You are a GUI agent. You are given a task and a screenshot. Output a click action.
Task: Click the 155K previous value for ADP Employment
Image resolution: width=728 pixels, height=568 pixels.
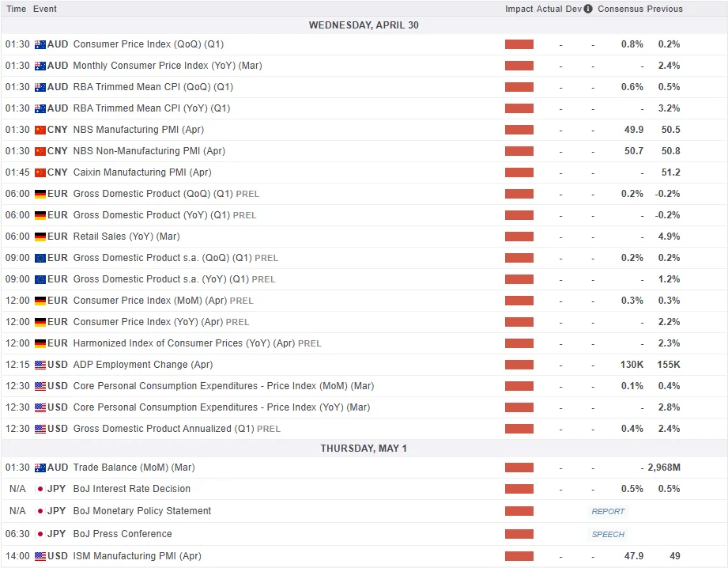[x=669, y=365]
